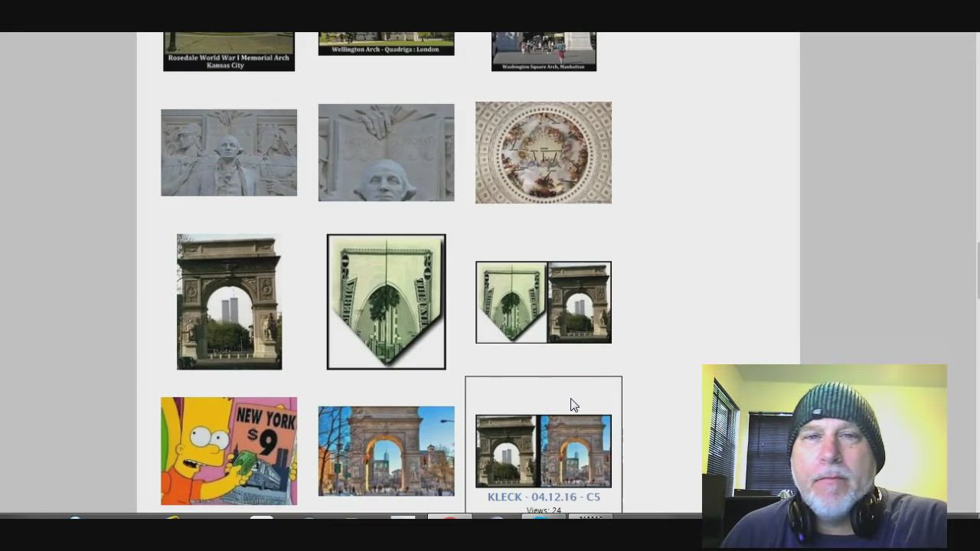This screenshot has width=980, height=551.
Task: Open the folded dollar bill image with black border
Action: click(386, 302)
